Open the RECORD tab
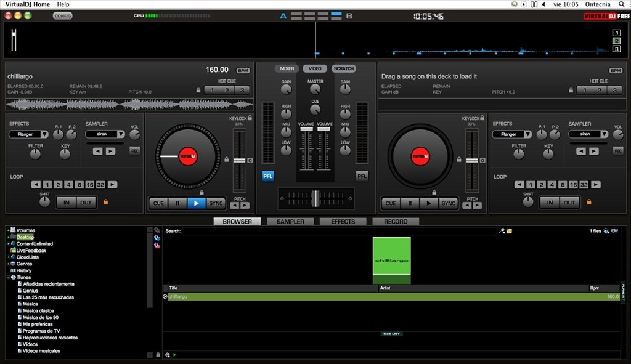The image size is (631, 364). [x=396, y=222]
